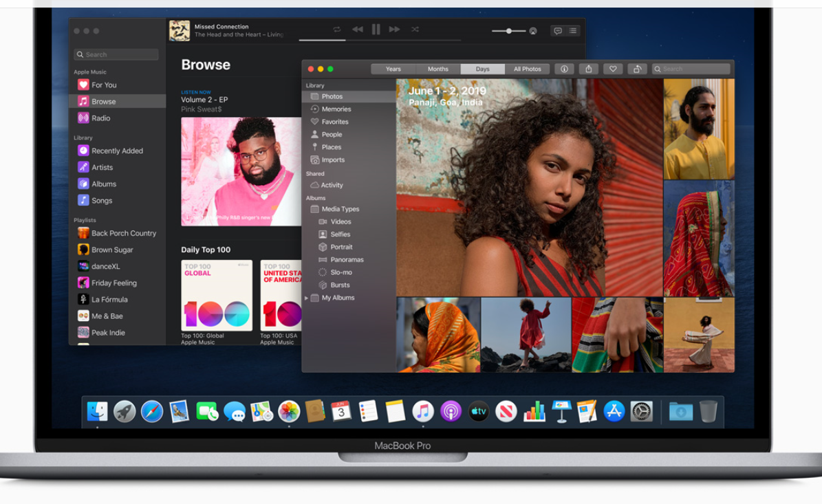Open the Mail stamp icon in Dock

[x=180, y=411]
